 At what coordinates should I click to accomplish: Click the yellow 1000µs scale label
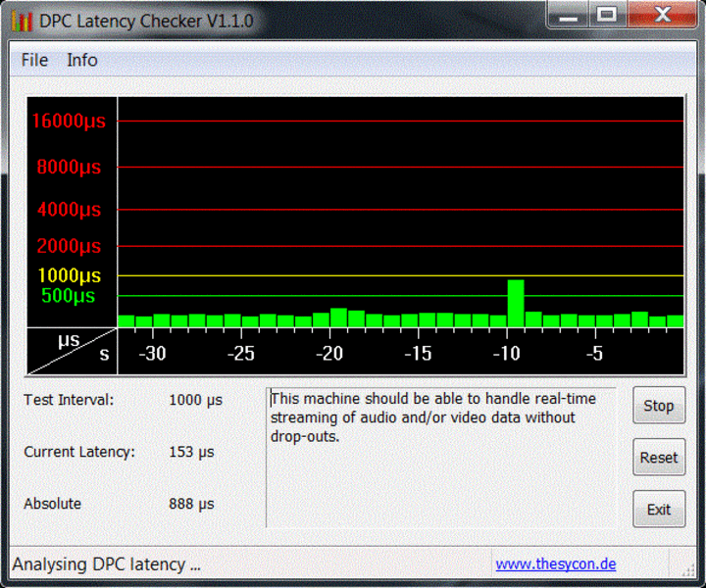click(x=69, y=275)
